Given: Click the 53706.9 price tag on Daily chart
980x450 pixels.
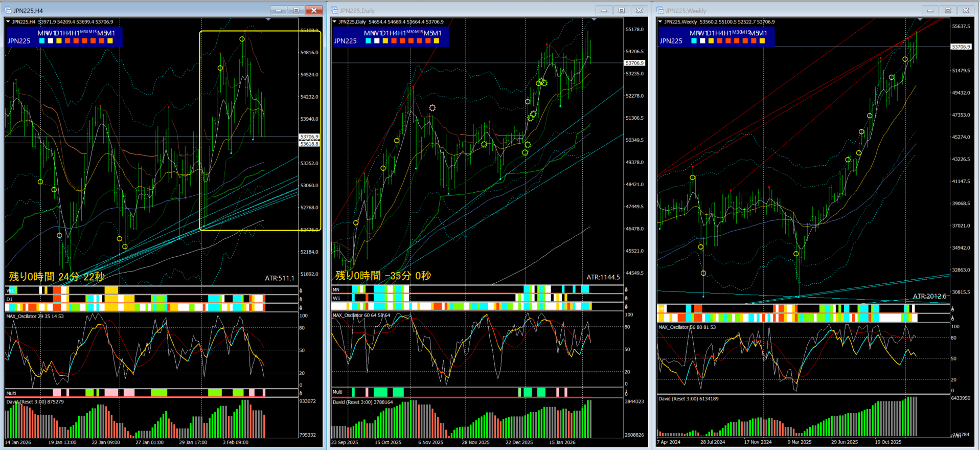Looking at the screenshot, I should pos(634,63).
